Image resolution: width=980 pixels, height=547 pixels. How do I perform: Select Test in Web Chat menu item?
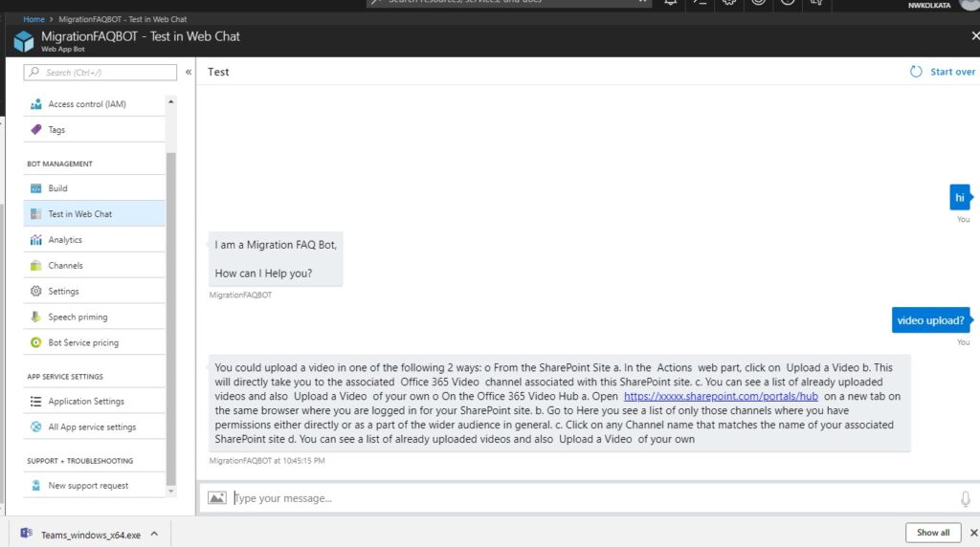(x=95, y=213)
